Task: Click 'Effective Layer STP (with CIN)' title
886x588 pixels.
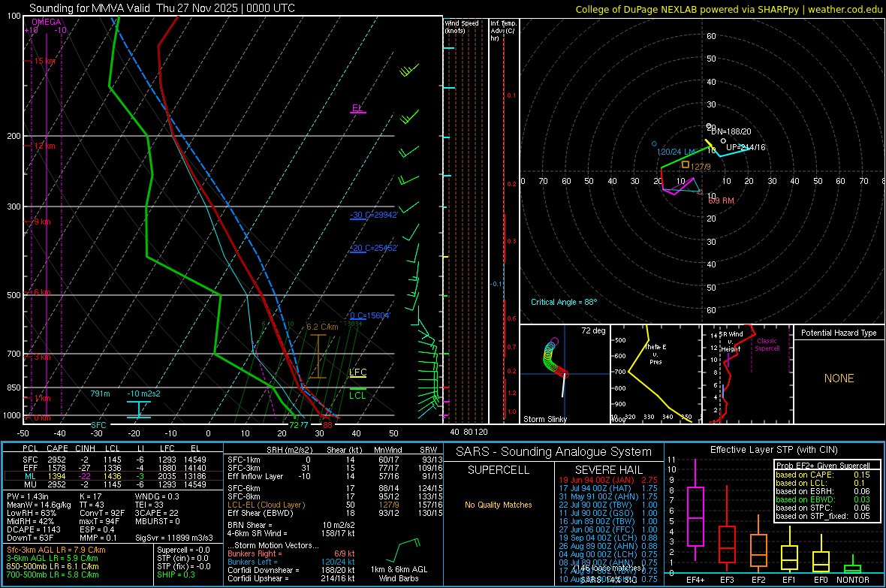Action: click(773, 450)
